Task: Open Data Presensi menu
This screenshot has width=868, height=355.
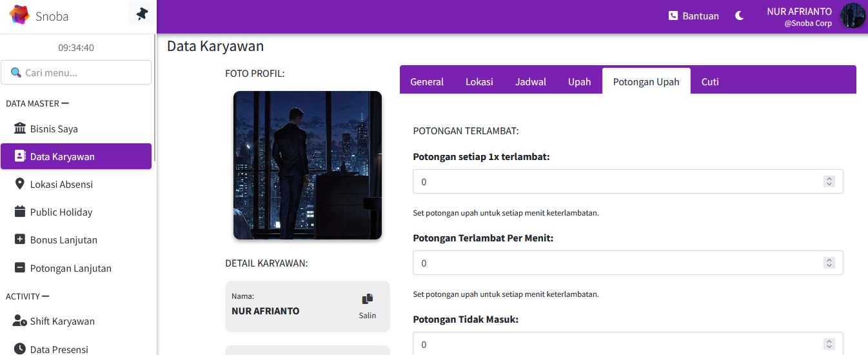Action: tap(59, 349)
